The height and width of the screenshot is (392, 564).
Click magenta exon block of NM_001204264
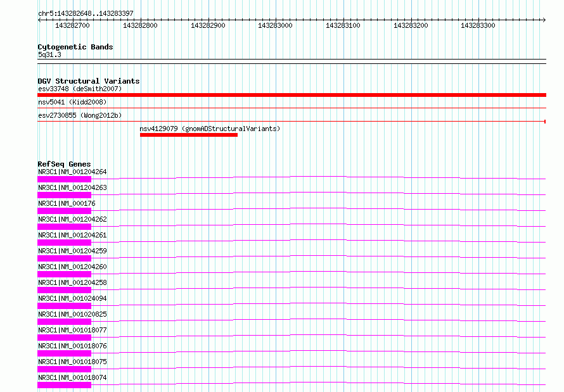click(x=65, y=179)
